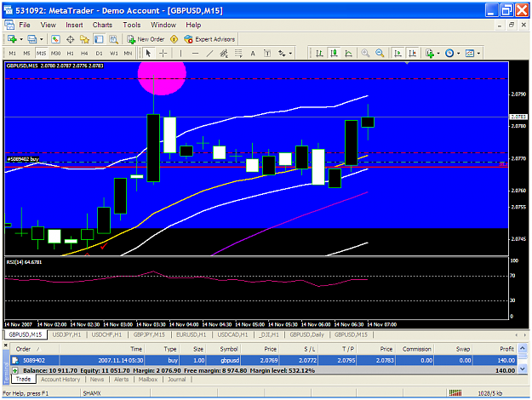The width and height of the screenshot is (532, 400).
Task: Open the Account History tab
Action: coord(60,380)
